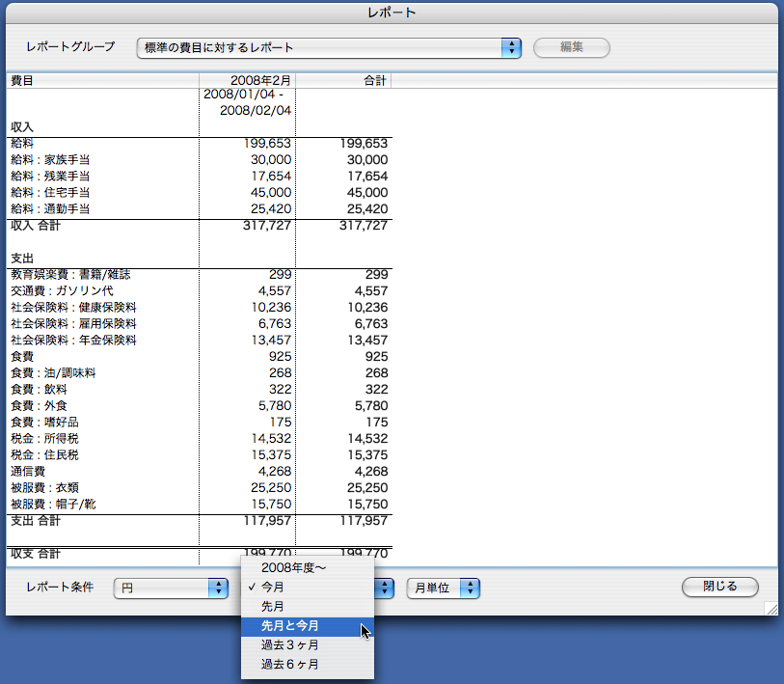Choose 2008年度〜 from the period menu
This screenshot has height=684, width=784.
pos(308,568)
